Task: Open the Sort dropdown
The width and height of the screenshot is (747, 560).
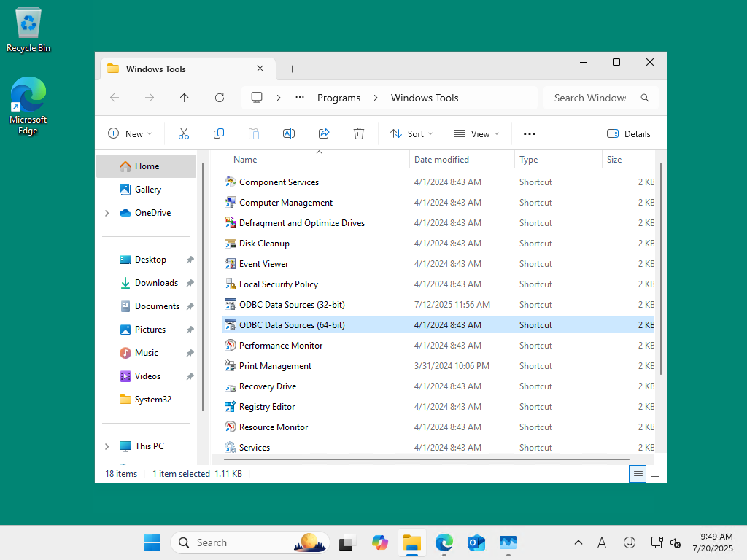Action: point(411,134)
